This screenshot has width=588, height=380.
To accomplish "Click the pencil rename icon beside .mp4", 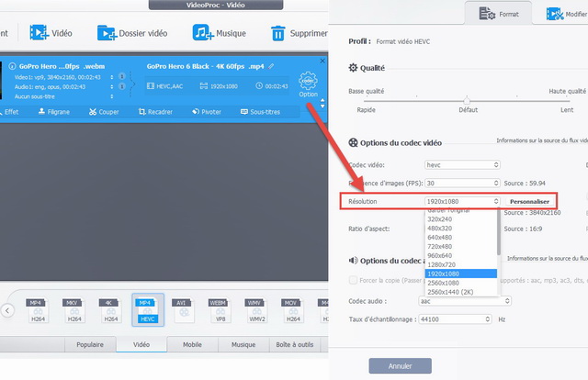I will point(271,66).
